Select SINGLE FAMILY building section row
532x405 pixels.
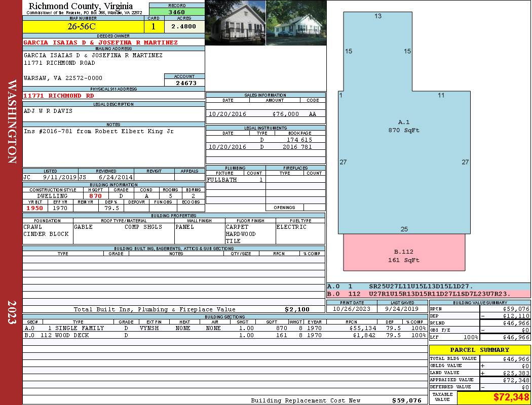tap(225, 328)
